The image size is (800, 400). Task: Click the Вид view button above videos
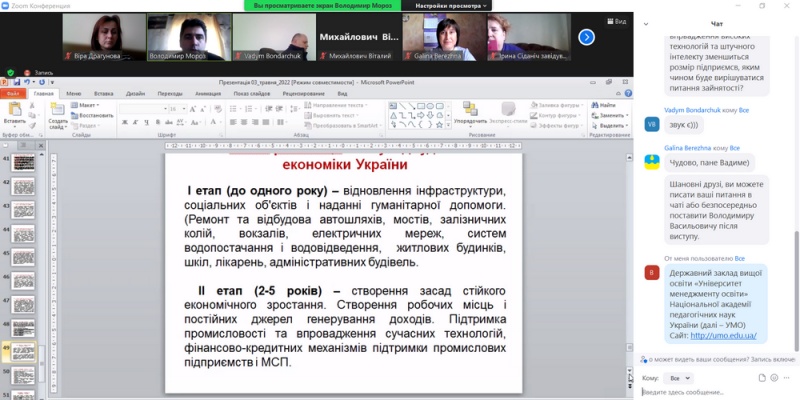click(x=617, y=21)
